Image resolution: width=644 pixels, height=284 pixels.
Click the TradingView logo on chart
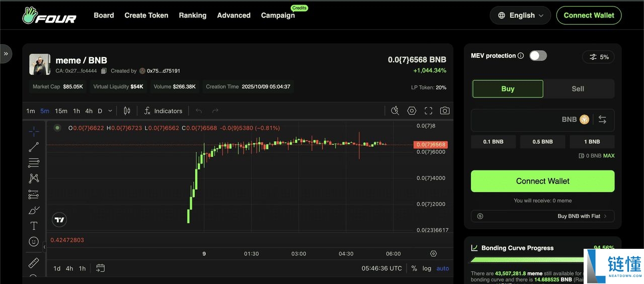click(x=59, y=220)
